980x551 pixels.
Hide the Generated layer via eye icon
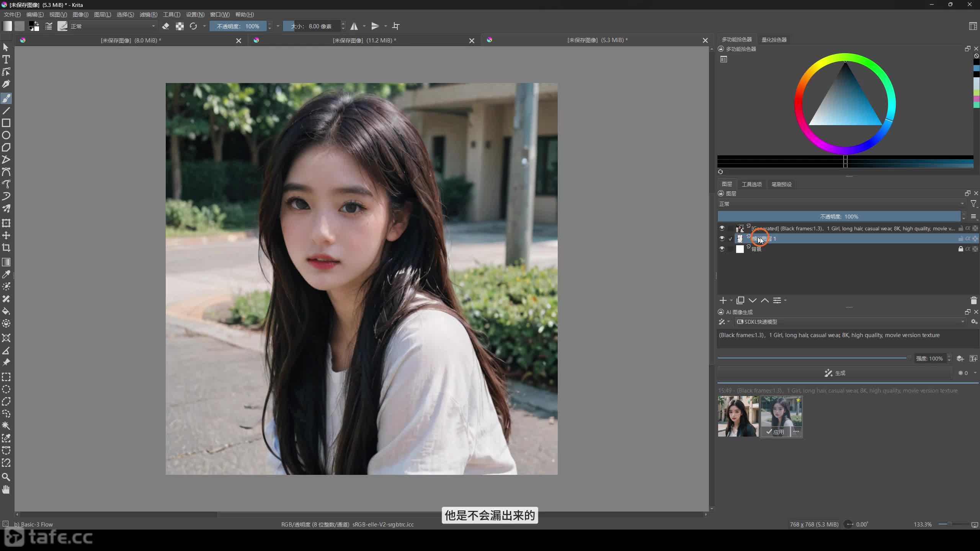tap(722, 228)
